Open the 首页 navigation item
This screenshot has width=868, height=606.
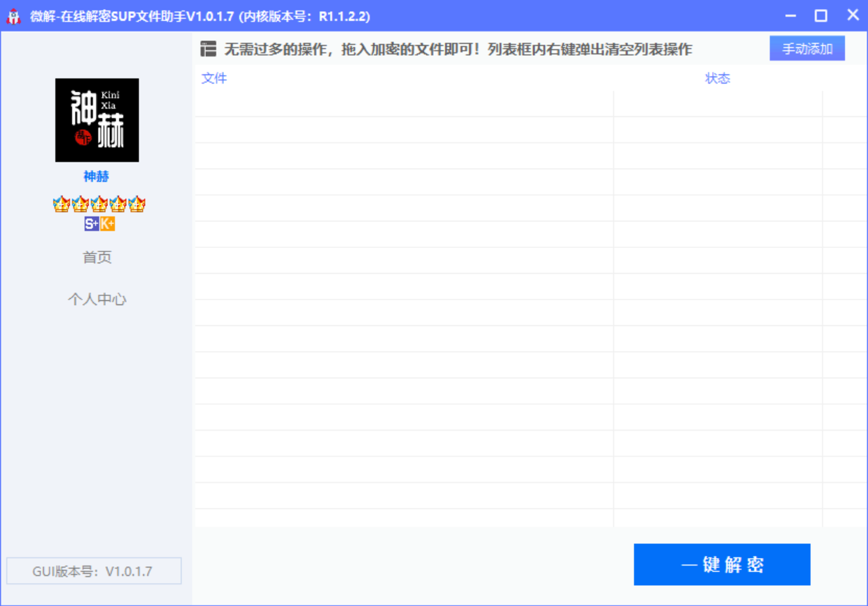coord(97,257)
